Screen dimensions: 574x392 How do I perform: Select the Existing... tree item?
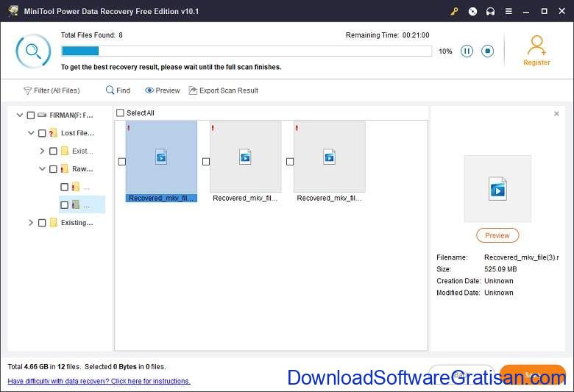point(77,223)
